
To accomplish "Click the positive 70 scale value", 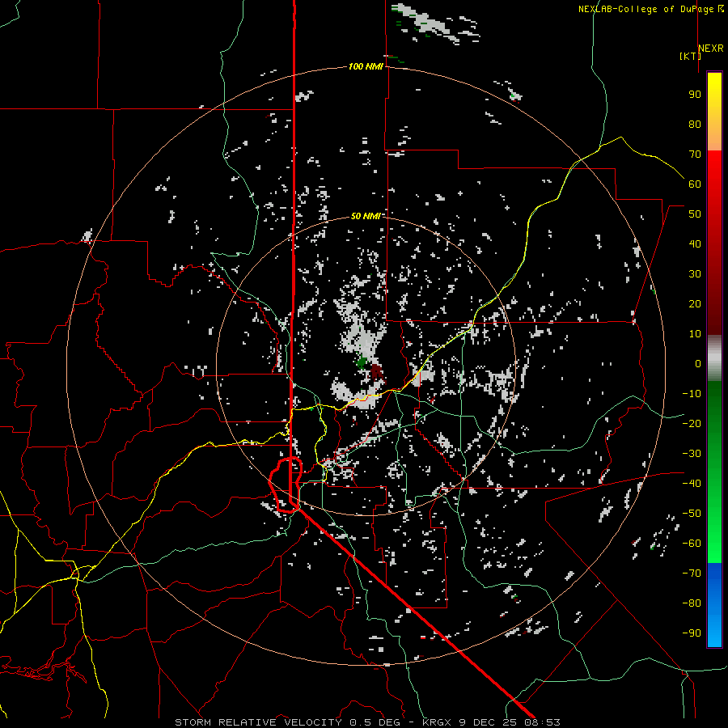I will pyautogui.click(x=695, y=154).
